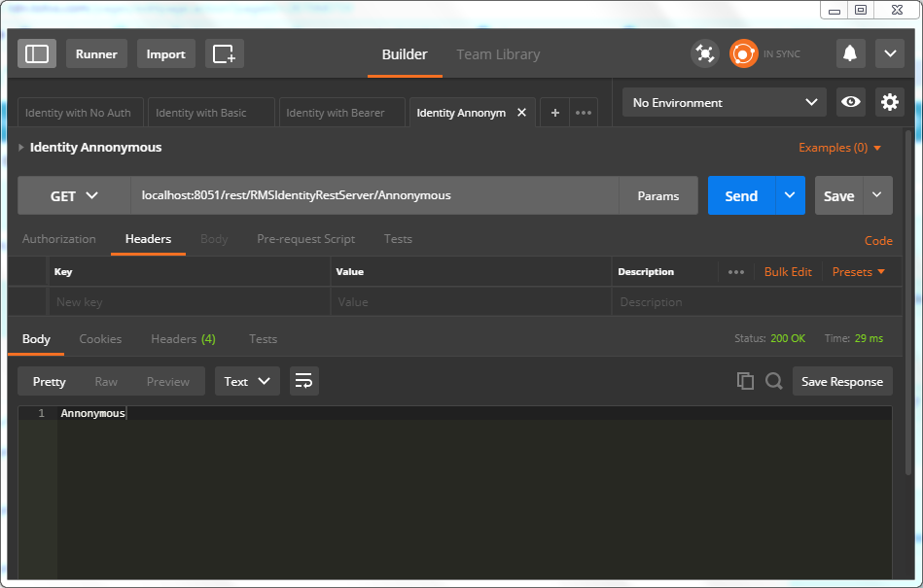923x588 pixels.
Task: Expand the Identity Annonymous request description triangle
Action: click(x=21, y=148)
